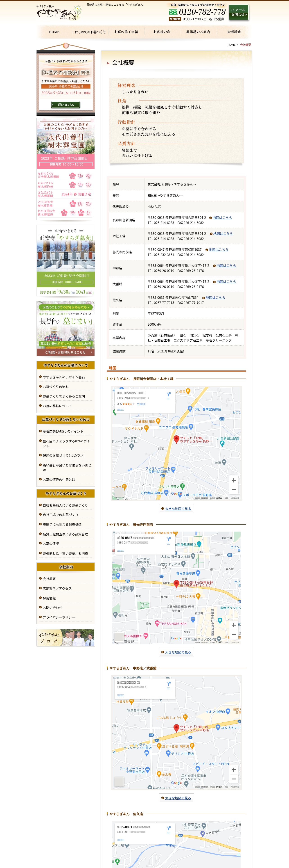Image resolution: width=289 pixels, height=868 pixels.
Task: Zoom in on the 善光寺門前店 map
Action: click(x=234, y=625)
